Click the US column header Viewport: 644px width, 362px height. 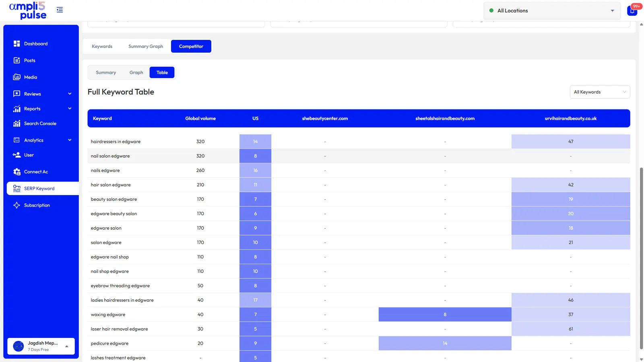pos(256,119)
